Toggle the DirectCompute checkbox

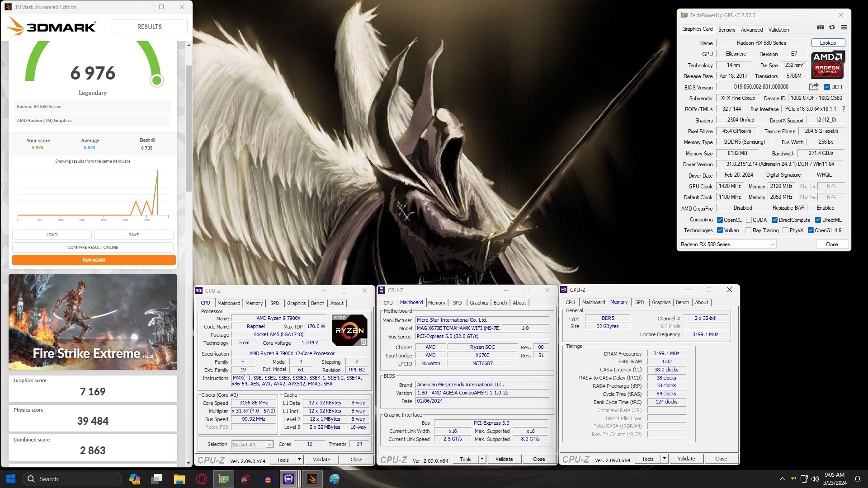click(774, 220)
